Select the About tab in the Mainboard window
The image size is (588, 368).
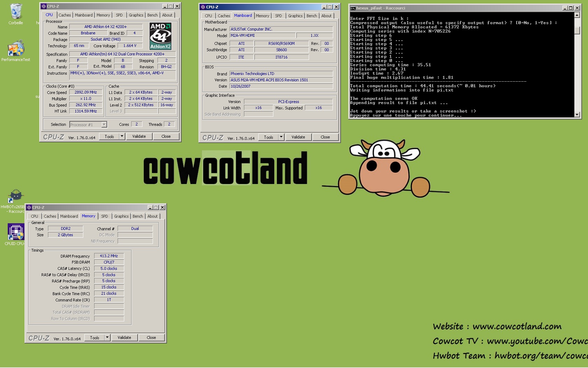pyautogui.click(x=327, y=16)
